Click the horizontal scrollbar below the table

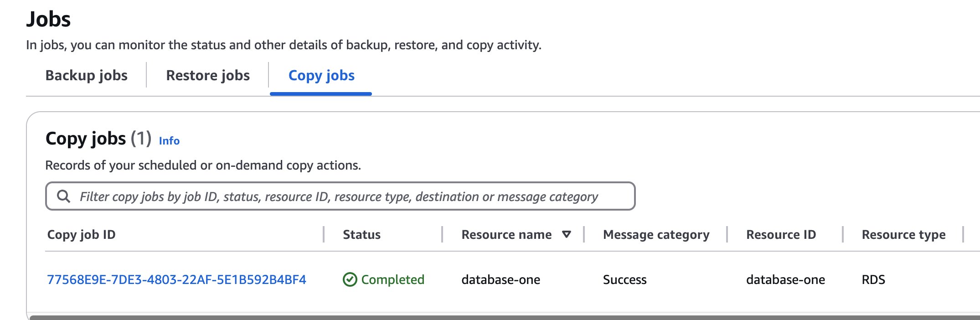pos(501,317)
